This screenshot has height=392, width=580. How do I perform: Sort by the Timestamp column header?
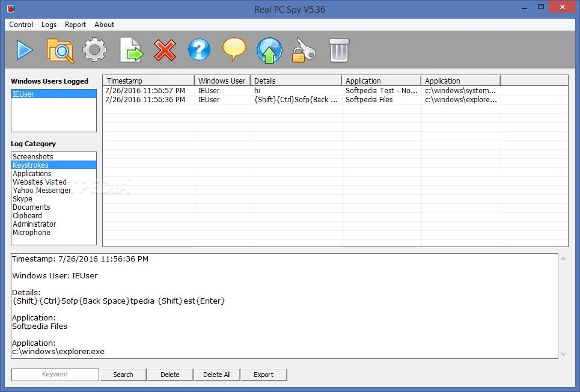(148, 81)
